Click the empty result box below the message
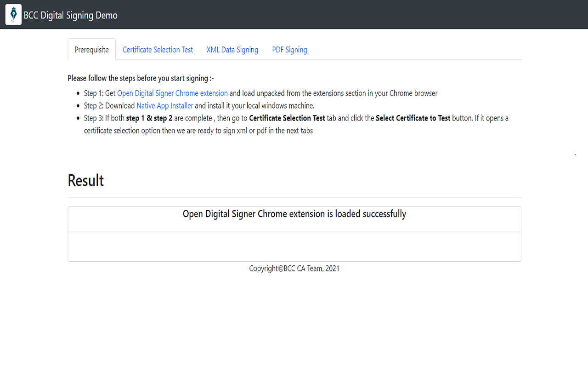Image resolution: width=588 pixels, height=368 pixels. 294,247
